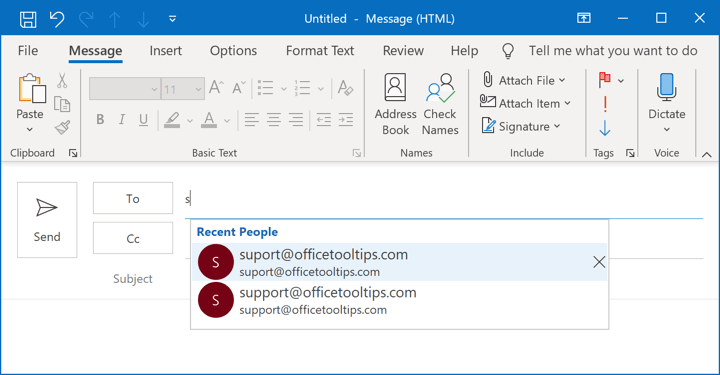720x375 pixels.
Task: Align text left
Action: tap(251, 120)
